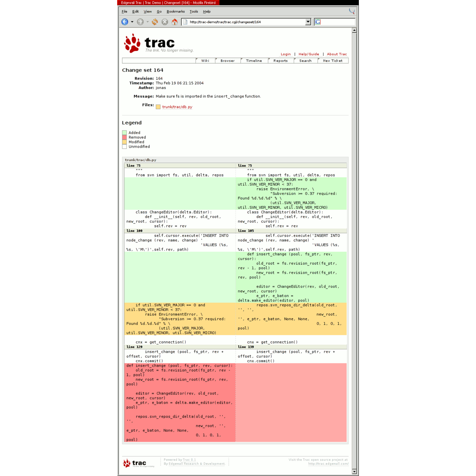Open the Bookmarks menu

tap(175, 12)
